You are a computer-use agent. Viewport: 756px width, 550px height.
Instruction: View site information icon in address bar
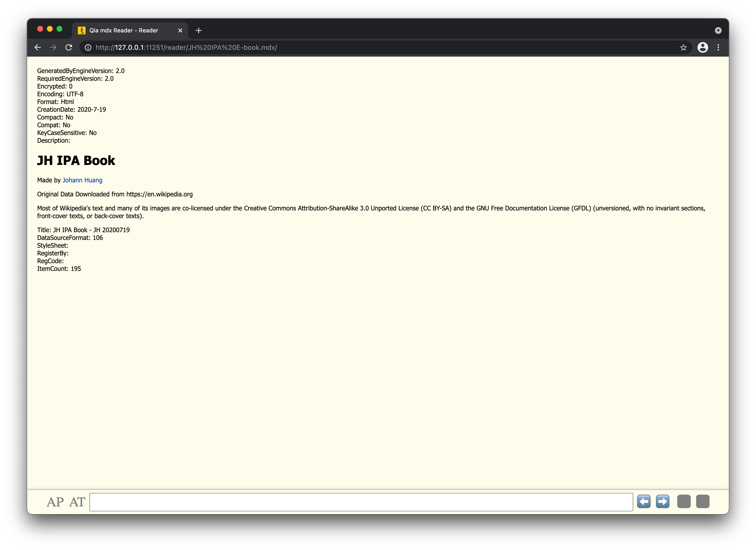(x=88, y=47)
